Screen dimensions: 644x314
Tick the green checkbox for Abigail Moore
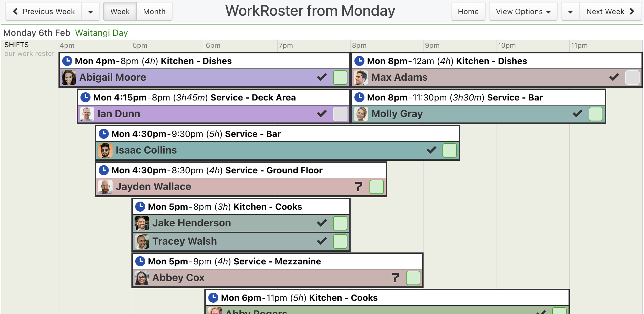340,78
